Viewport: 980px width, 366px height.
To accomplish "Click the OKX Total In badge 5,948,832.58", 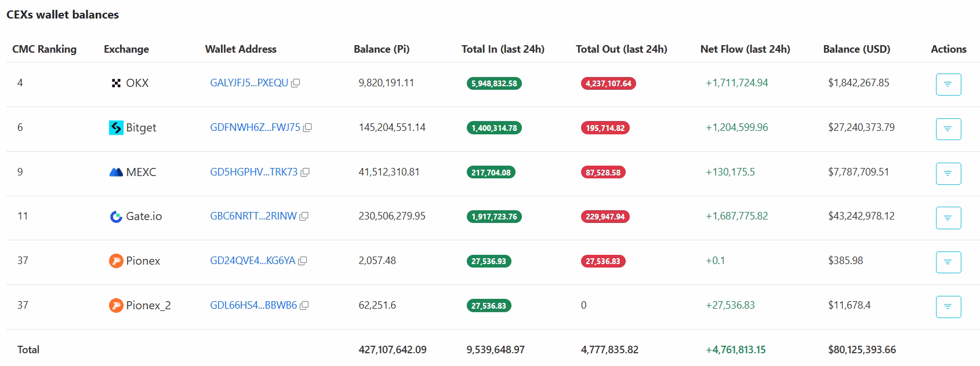I will coord(494,83).
